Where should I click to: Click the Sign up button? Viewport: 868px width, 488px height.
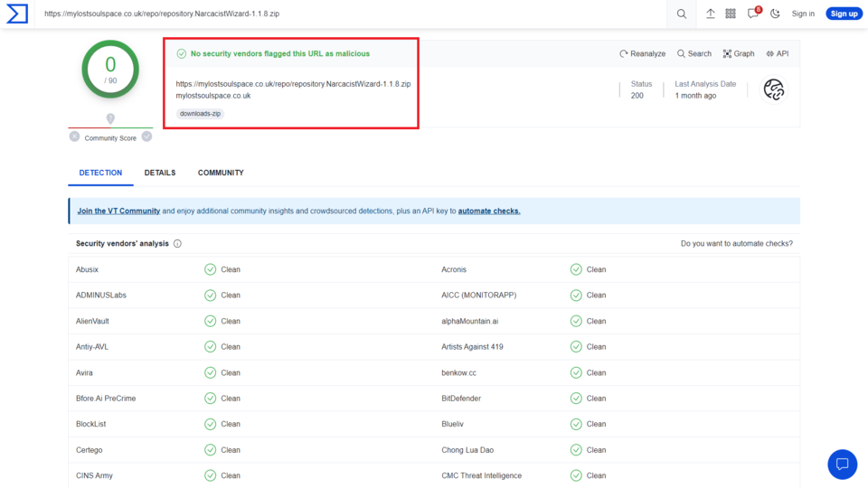click(844, 14)
